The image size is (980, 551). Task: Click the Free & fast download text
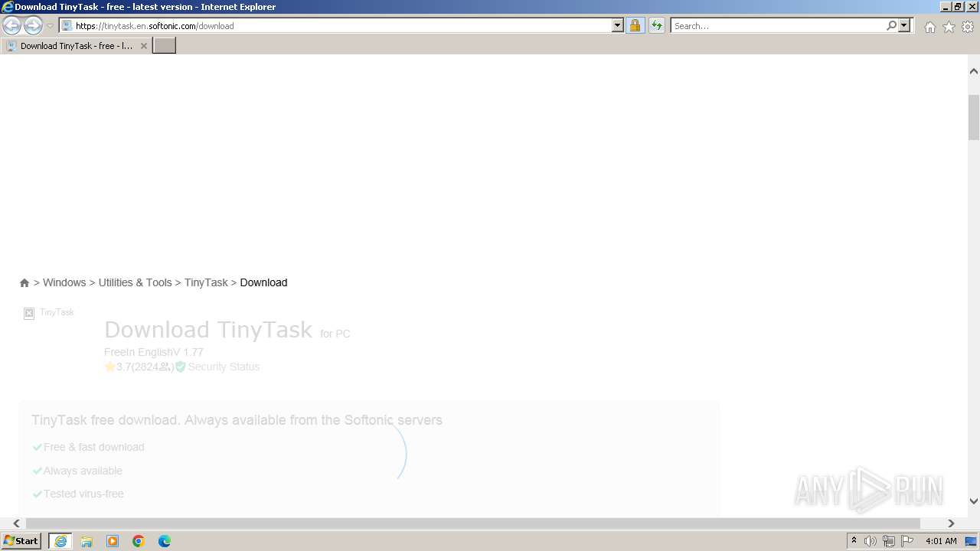point(93,447)
